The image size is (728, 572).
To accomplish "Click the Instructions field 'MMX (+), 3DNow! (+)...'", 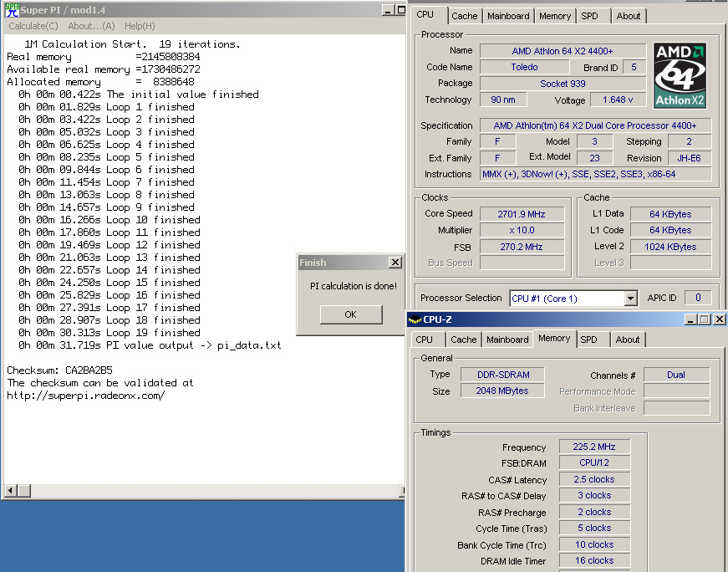I will pos(595,174).
